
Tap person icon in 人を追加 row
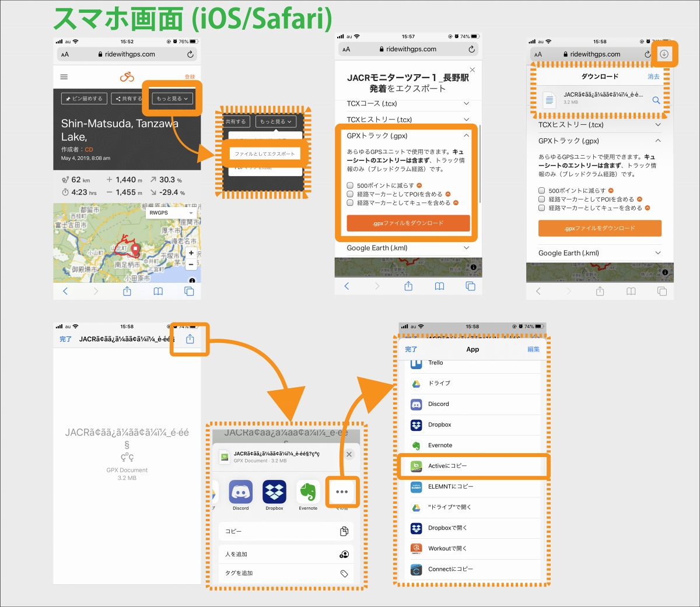[344, 554]
